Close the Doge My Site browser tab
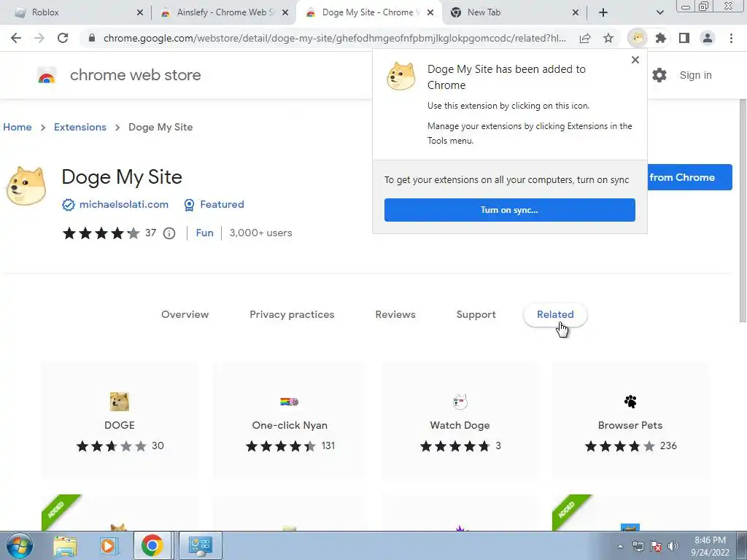 [430, 12]
